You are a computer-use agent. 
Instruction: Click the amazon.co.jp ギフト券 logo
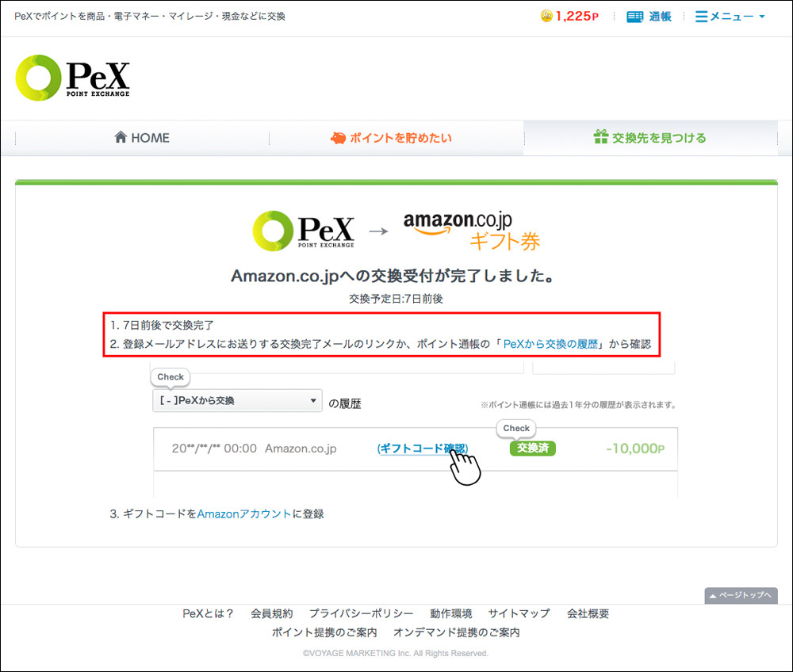(471, 231)
